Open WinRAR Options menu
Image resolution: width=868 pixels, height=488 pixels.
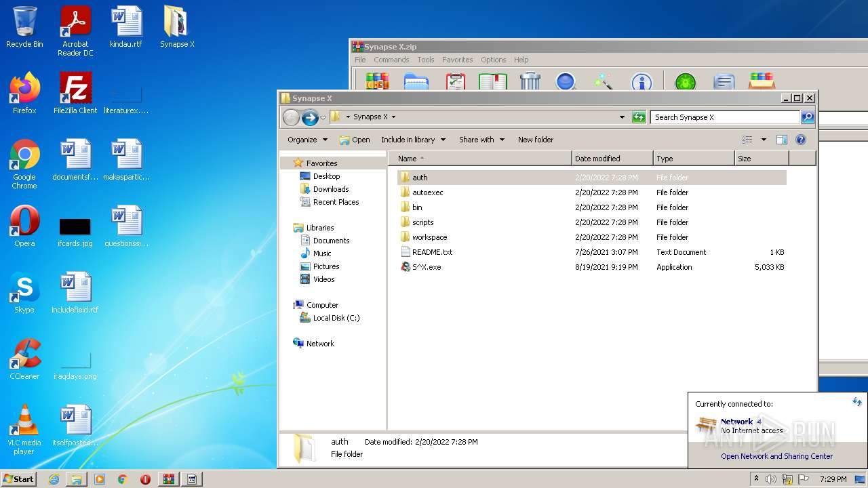pos(493,60)
